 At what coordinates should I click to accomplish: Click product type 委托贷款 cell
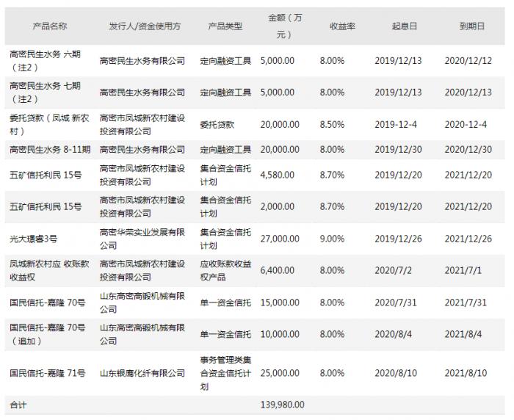pos(217,125)
